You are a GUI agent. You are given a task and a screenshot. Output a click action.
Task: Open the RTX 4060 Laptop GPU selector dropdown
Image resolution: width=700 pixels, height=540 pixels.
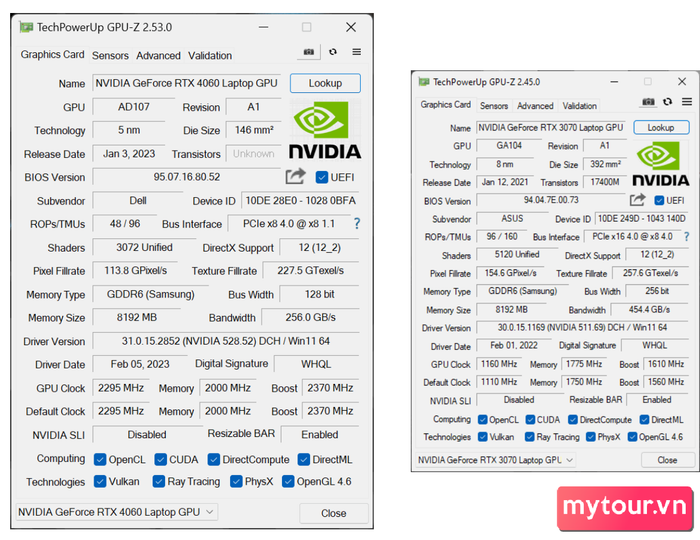pos(117,512)
